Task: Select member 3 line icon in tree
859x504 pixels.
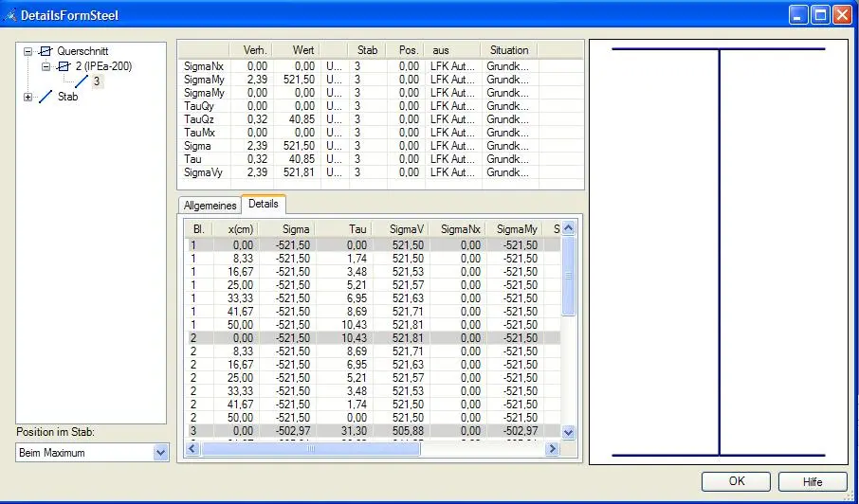Action: pos(82,81)
